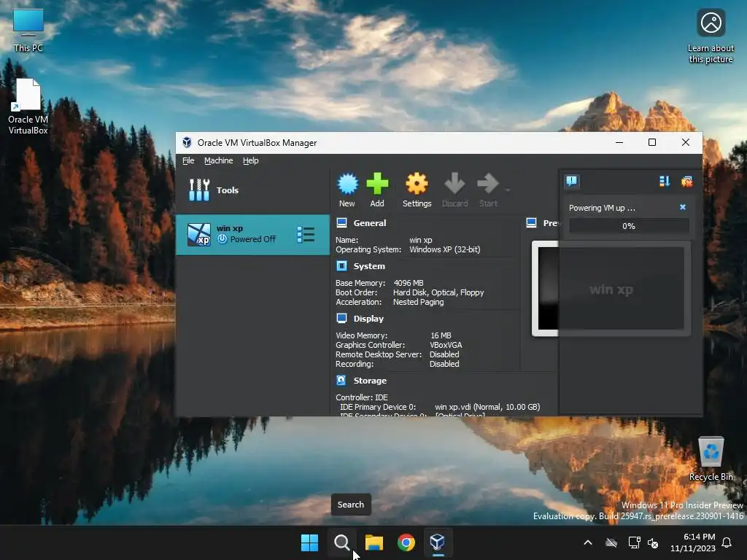Open the Recycle Bin on the desktop

(711, 459)
